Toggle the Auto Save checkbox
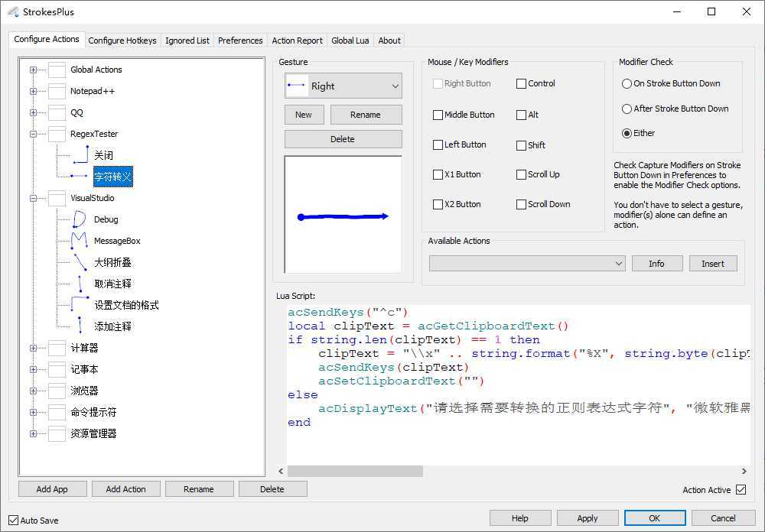 [14, 521]
